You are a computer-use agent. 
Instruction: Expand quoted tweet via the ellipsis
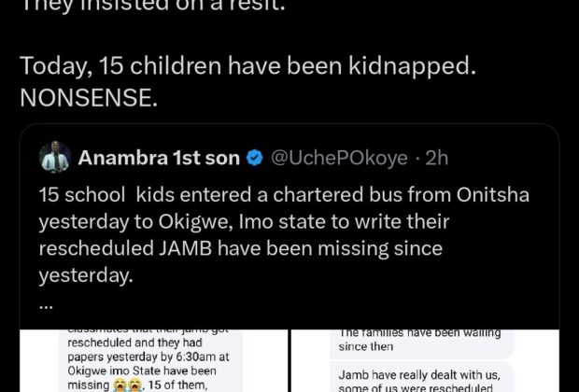46,306
